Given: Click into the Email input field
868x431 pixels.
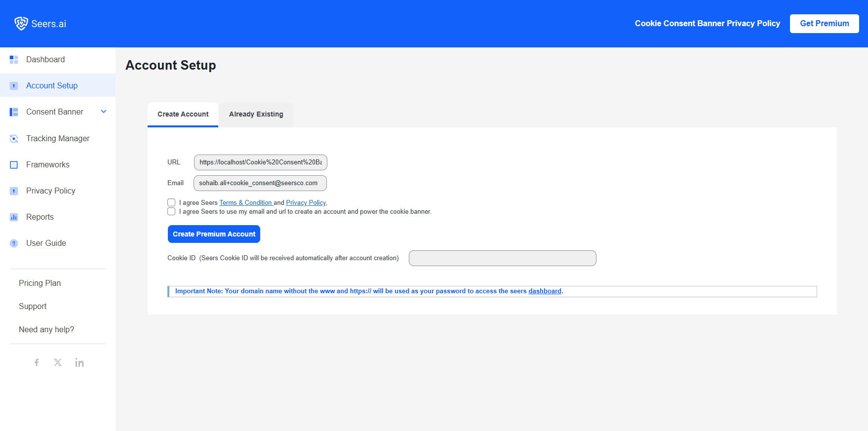Looking at the screenshot, I should tap(260, 183).
